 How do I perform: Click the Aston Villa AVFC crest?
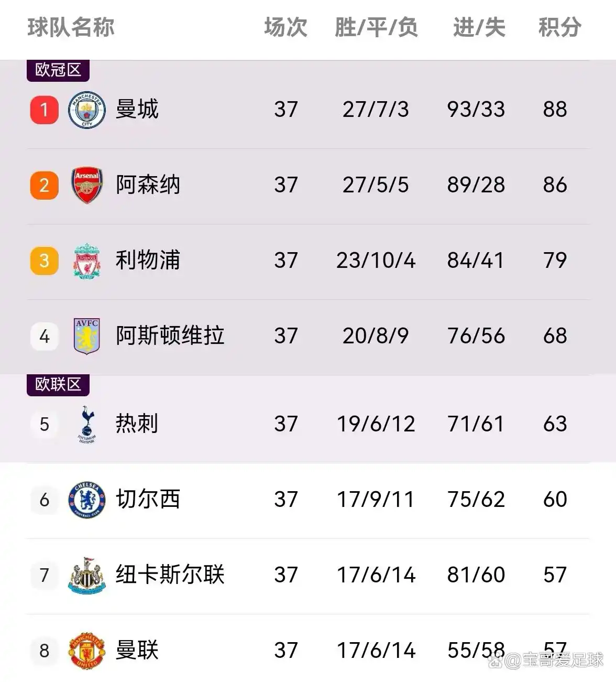pyautogui.click(x=87, y=336)
